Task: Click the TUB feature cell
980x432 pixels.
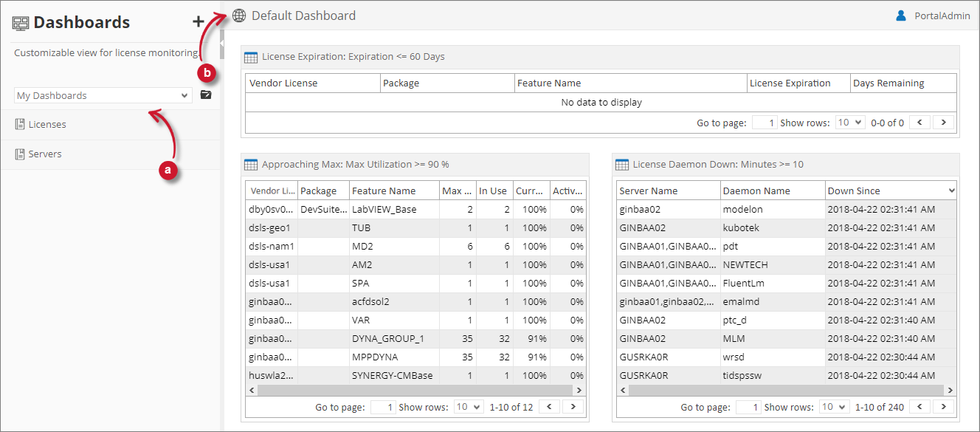Action: pyautogui.click(x=394, y=228)
